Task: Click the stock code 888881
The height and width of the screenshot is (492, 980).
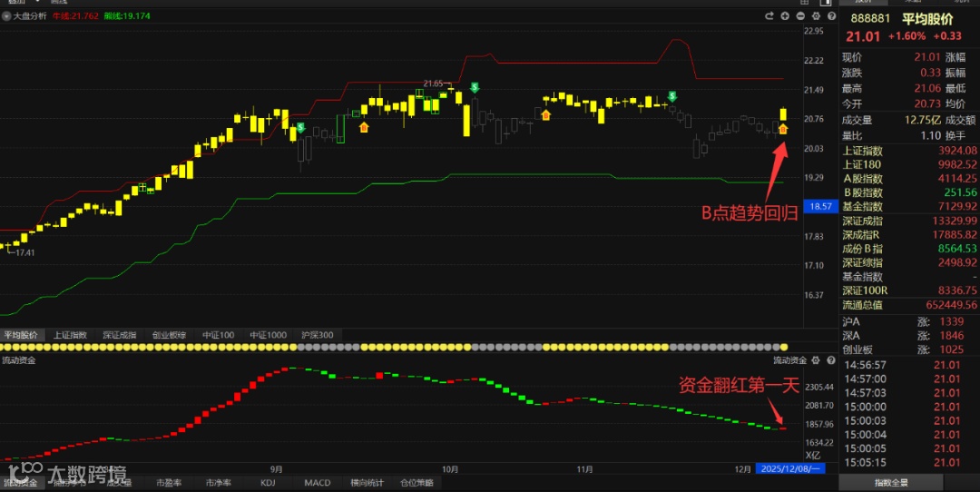Action: pos(870,19)
